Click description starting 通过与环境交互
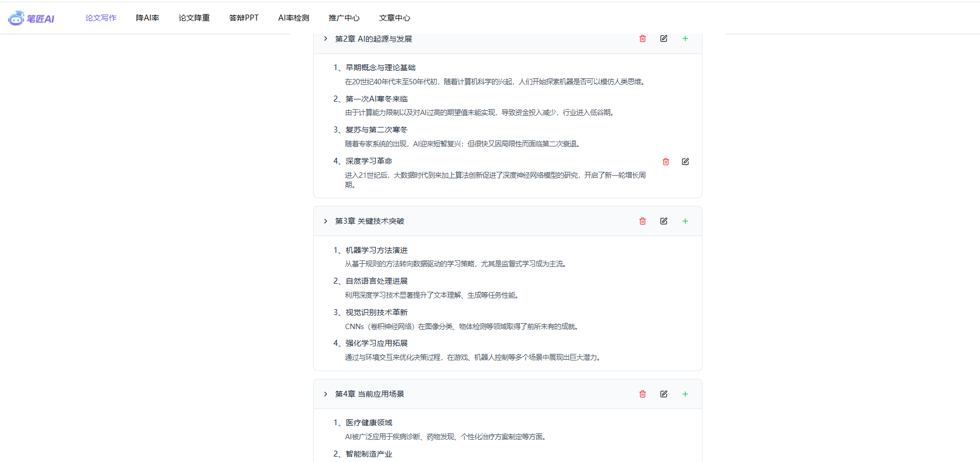The width and height of the screenshot is (980, 462). [x=474, y=357]
